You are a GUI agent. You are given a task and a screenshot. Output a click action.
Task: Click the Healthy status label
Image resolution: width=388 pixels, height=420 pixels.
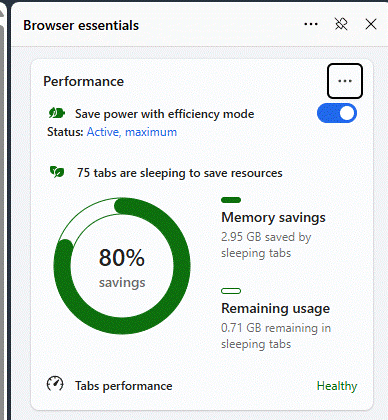pyautogui.click(x=337, y=386)
